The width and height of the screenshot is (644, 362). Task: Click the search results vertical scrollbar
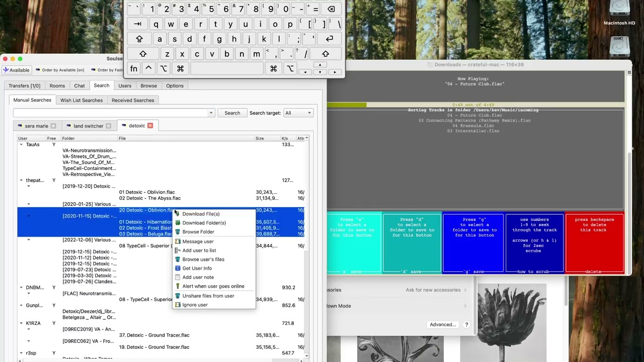point(307,246)
